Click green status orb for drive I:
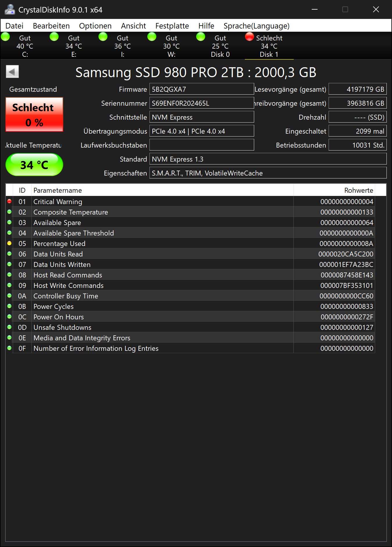The height and width of the screenshot is (547, 392). click(103, 37)
